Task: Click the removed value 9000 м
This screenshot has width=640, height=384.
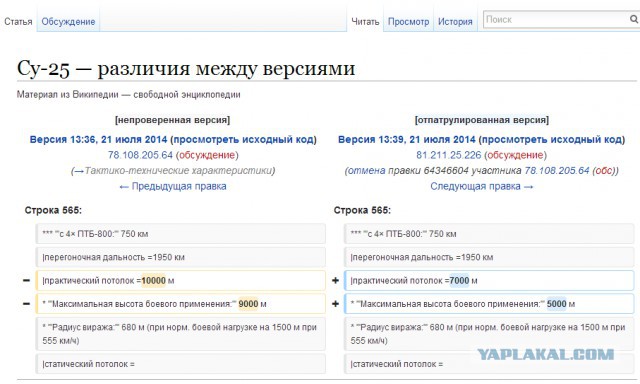Action: [248, 304]
